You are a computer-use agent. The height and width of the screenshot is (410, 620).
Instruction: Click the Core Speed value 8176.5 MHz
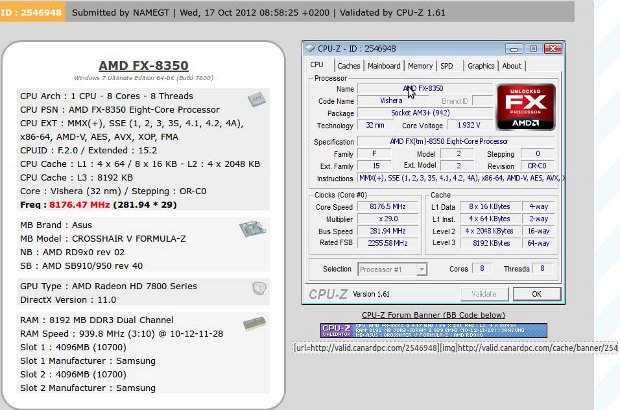click(388, 207)
